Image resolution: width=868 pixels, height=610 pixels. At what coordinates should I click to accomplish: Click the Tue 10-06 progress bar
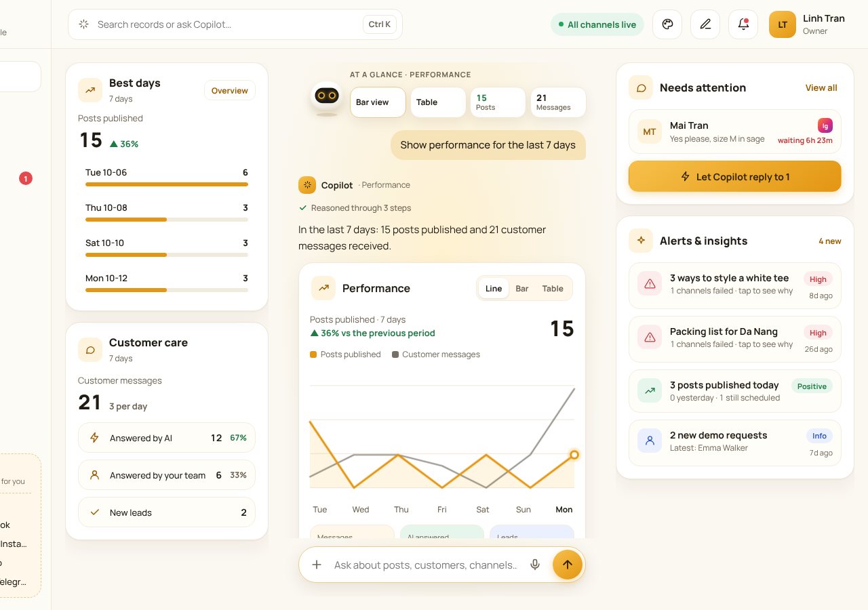(167, 184)
